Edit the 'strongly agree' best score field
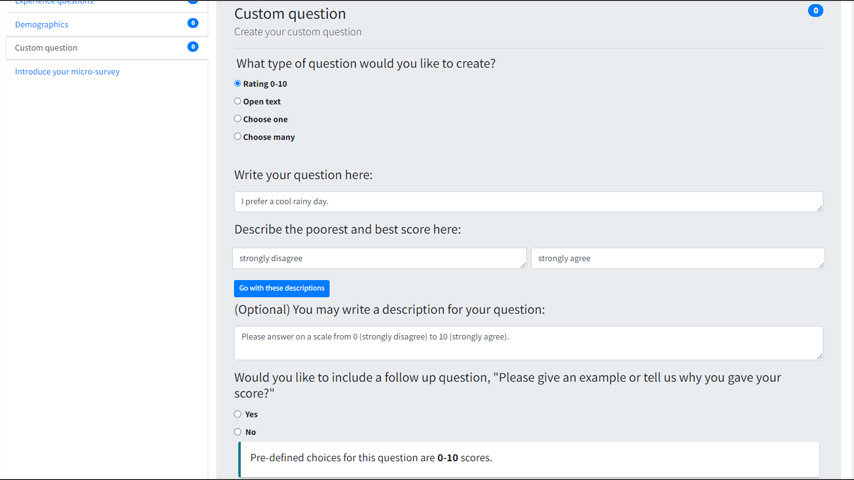The image size is (854, 480). (678, 258)
